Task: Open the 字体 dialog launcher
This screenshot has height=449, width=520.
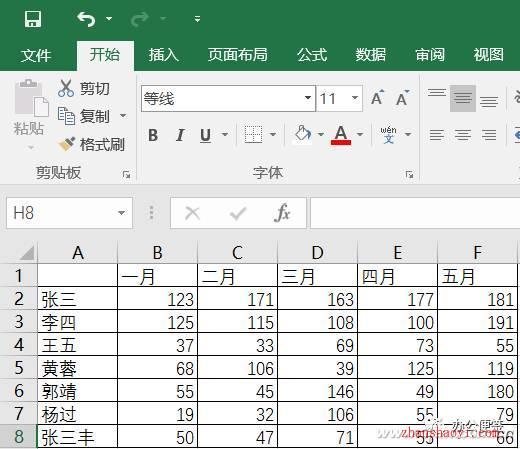Action: [x=409, y=174]
